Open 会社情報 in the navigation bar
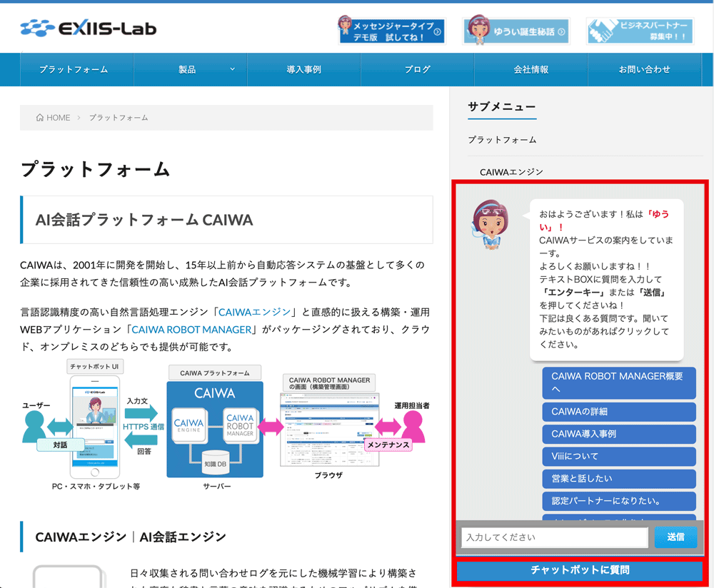 click(531, 70)
